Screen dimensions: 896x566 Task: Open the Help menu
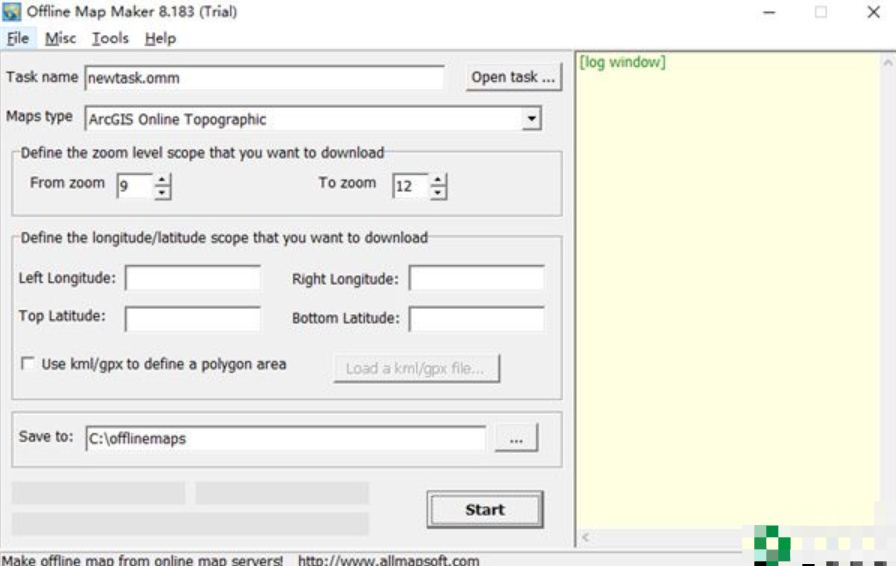pyautogui.click(x=160, y=38)
